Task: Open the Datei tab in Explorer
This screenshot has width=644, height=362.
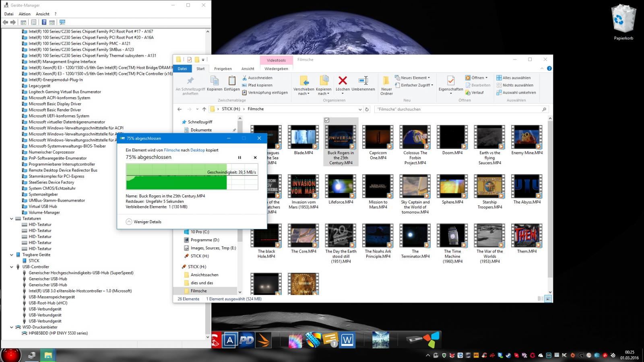Action: [x=182, y=68]
